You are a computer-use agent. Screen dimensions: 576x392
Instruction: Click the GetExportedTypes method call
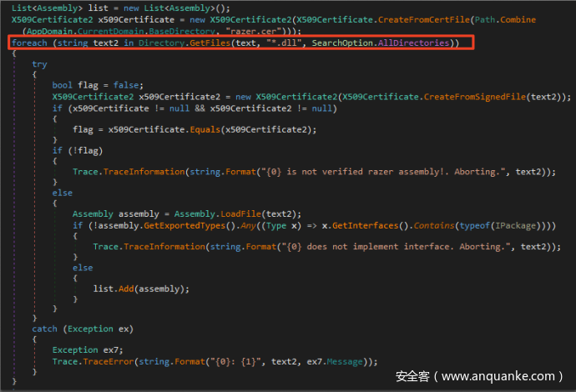pyautogui.click(x=177, y=225)
